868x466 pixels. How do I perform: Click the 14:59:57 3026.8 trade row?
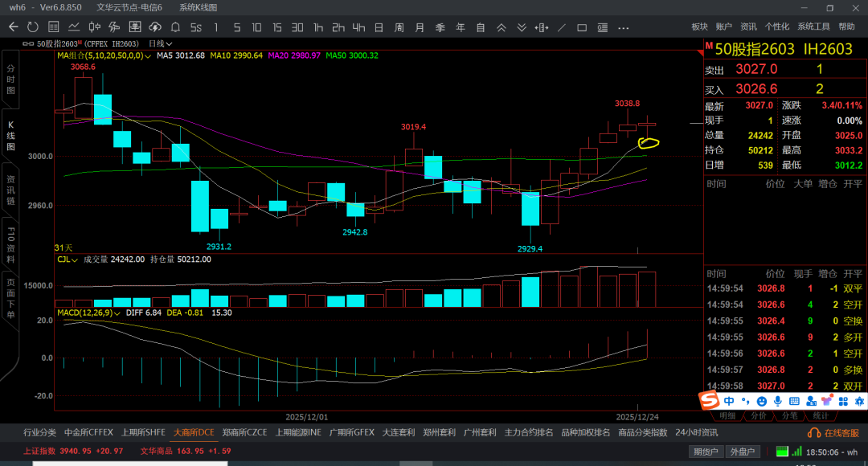pos(784,370)
